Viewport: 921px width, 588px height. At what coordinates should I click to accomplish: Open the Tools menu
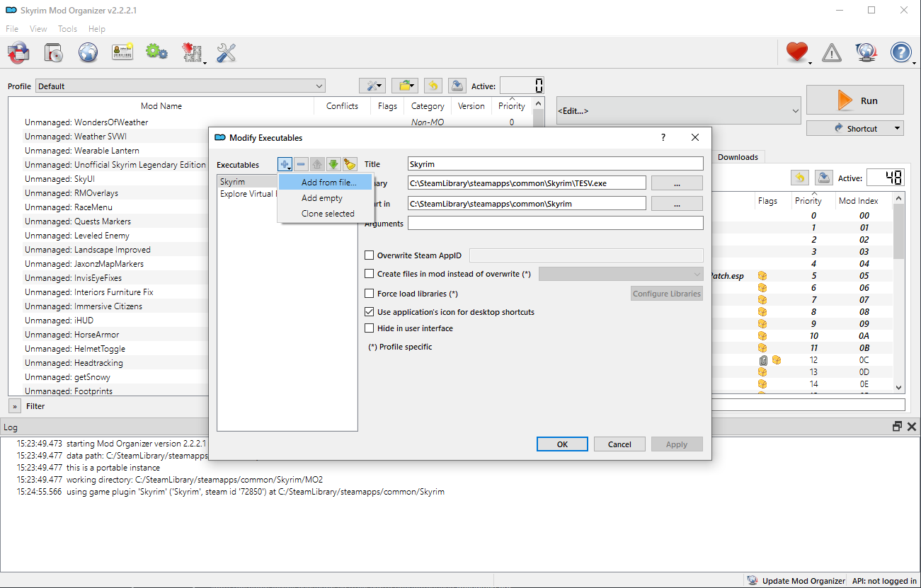coord(68,29)
